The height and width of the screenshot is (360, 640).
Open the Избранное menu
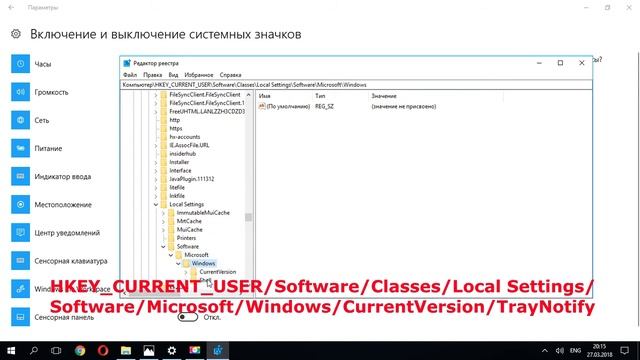[x=199, y=75]
